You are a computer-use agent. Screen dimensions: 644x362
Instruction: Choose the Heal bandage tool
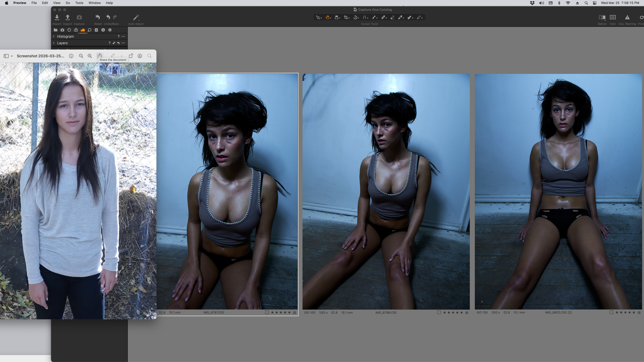[x=383, y=17]
